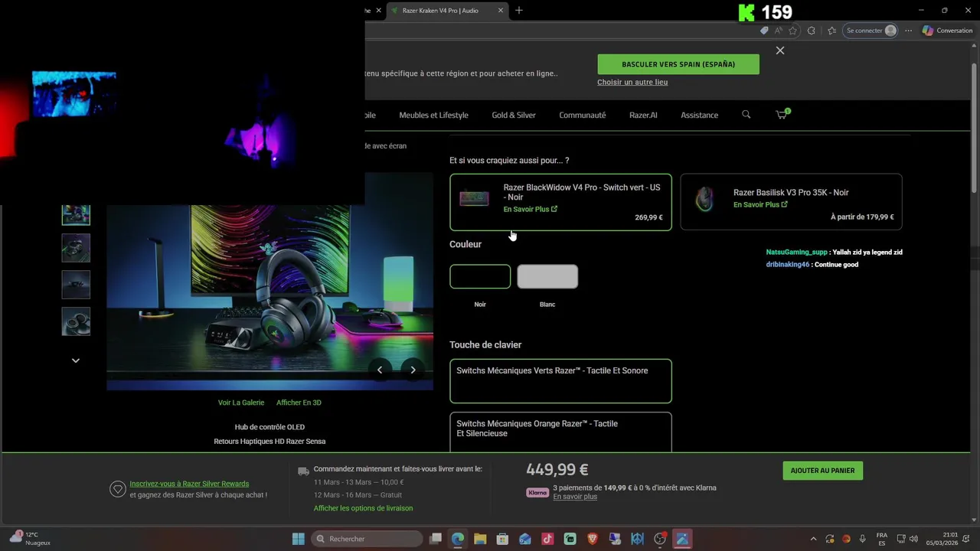Viewport: 980px width, 551px height.
Task: Open Meubles et Lifestyle menu
Action: point(433,115)
